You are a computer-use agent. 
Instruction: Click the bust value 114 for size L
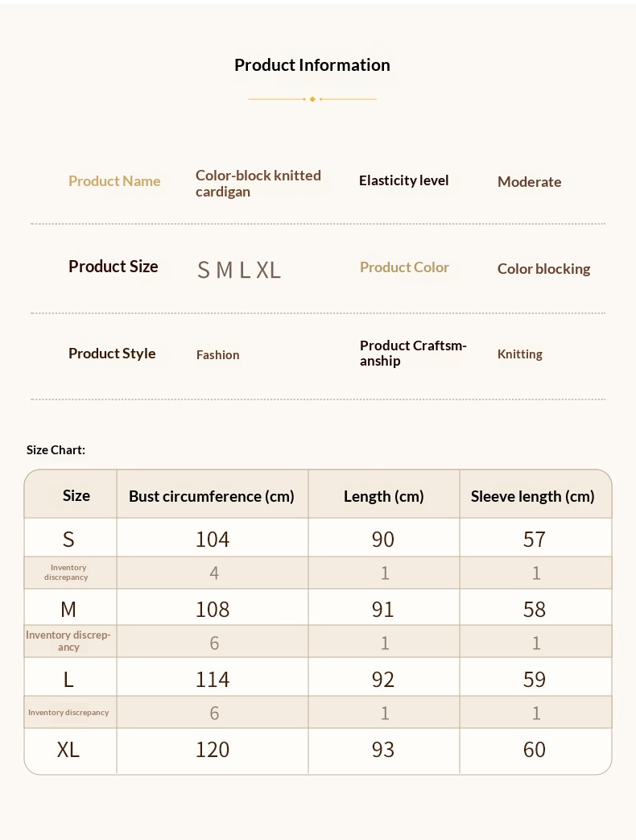tap(212, 679)
